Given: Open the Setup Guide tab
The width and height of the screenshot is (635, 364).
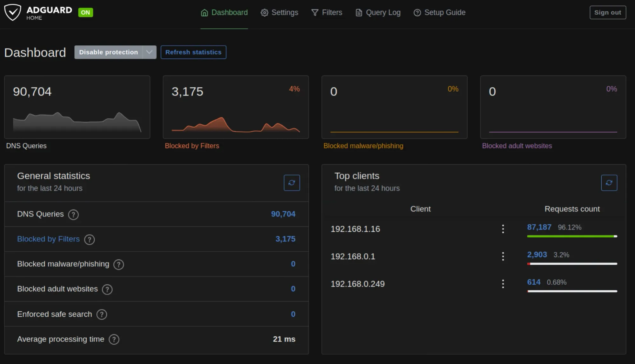Looking at the screenshot, I should click(x=439, y=12).
